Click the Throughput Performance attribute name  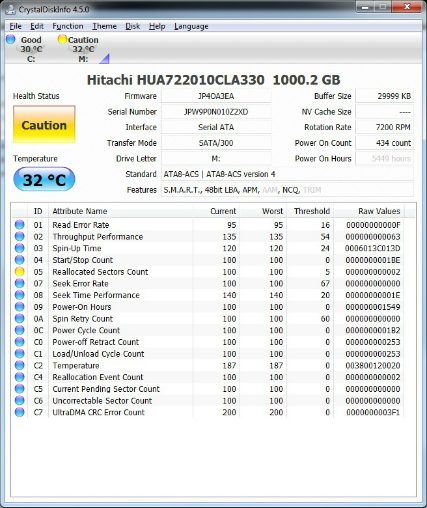[98, 237]
